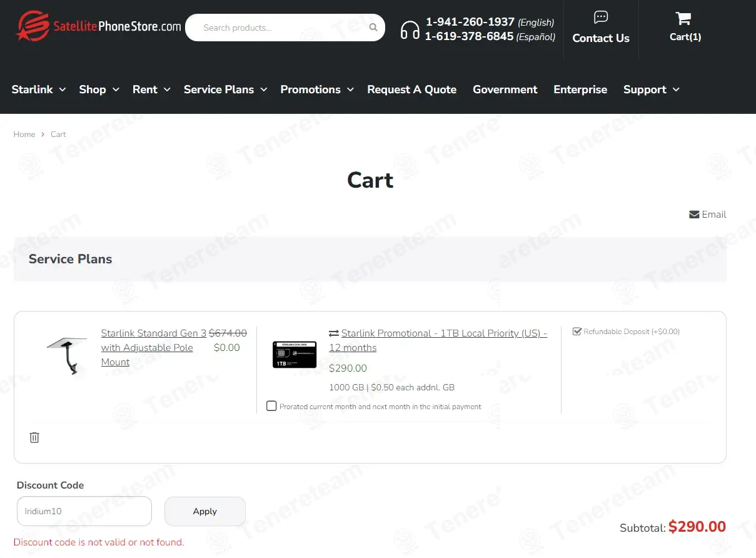Image resolution: width=756 pixels, height=558 pixels.
Task: Click the $290.00 subtotal amount
Action: (697, 527)
